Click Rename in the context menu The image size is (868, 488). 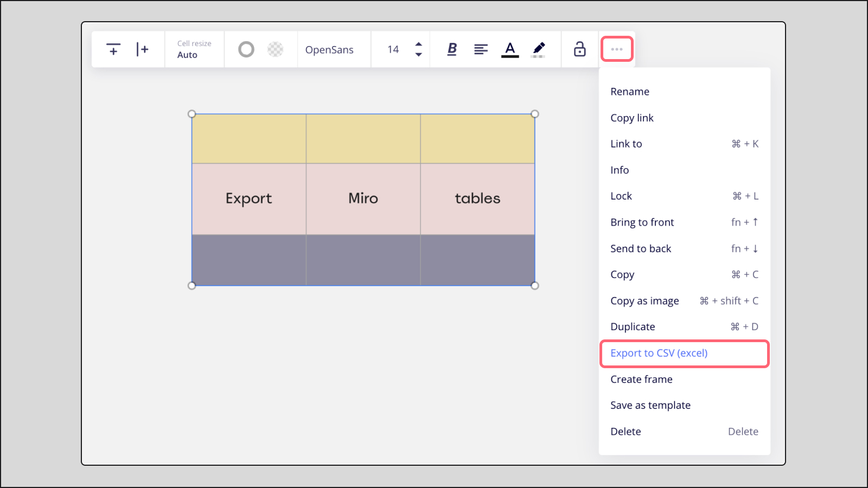tap(629, 91)
